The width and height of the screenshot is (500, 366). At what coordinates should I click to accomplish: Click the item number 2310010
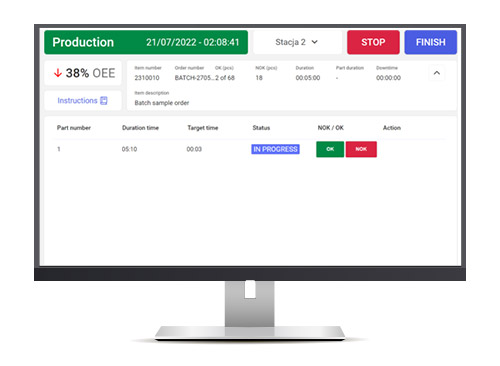click(x=147, y=78)
